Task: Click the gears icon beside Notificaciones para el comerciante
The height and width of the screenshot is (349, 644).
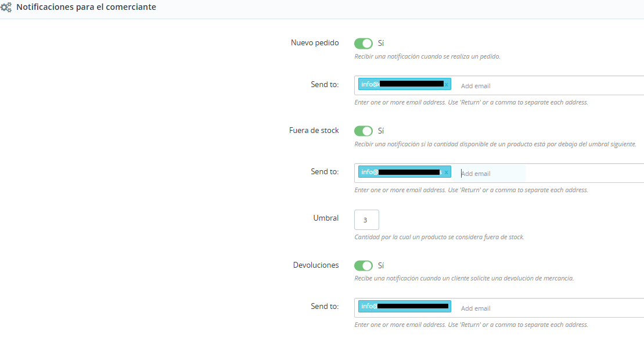Action: (6, 7)
